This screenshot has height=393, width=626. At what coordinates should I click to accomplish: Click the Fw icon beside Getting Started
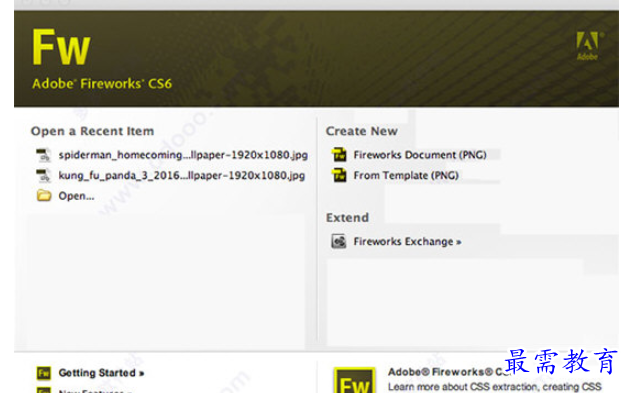44,373
